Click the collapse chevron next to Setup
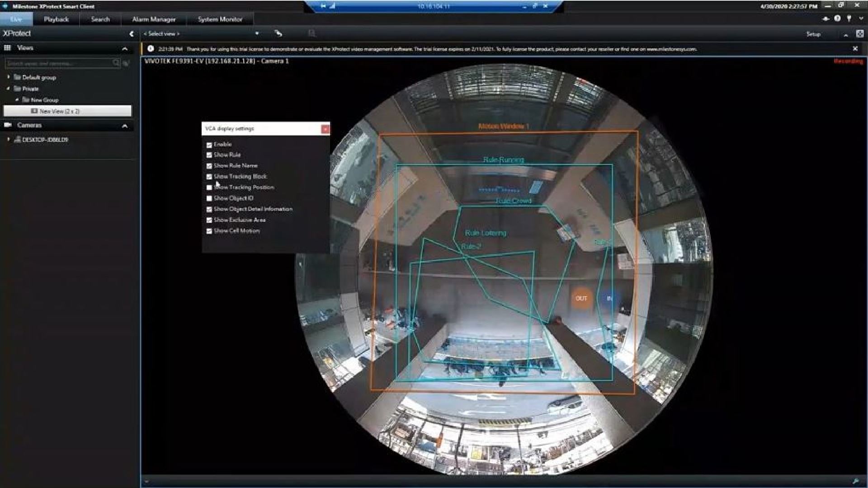The image size is (868, 488). [845, 34]
